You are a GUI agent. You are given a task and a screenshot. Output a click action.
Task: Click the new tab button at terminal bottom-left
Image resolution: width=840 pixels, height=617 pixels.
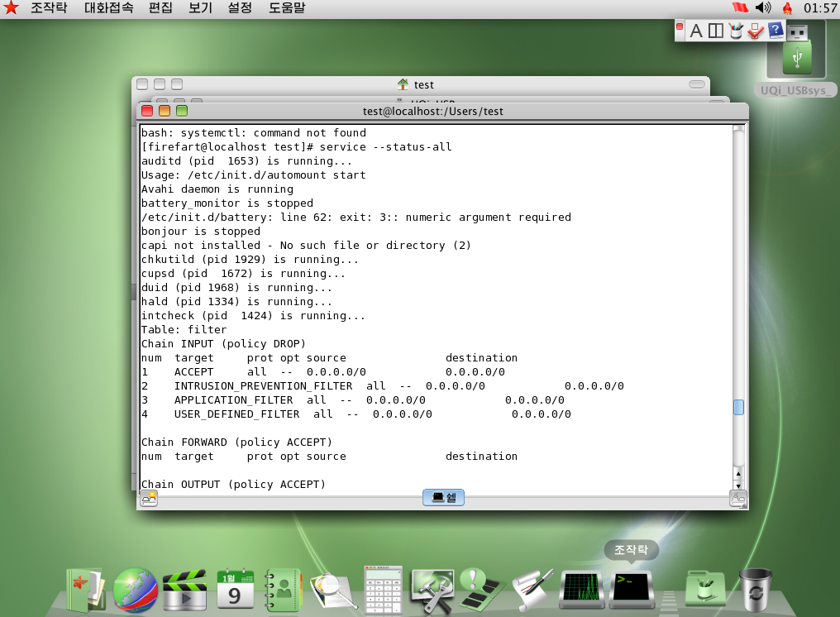coord(149,498)
